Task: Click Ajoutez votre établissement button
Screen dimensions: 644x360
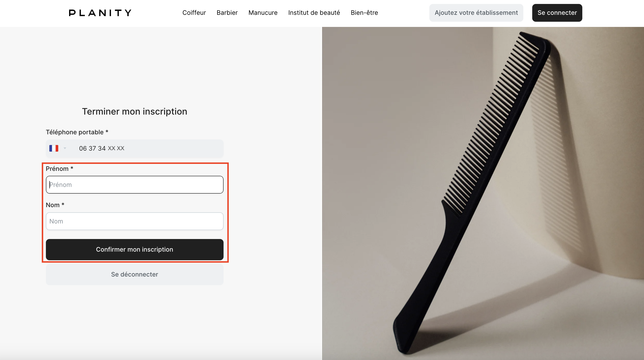Action: [x=476, y=13]
